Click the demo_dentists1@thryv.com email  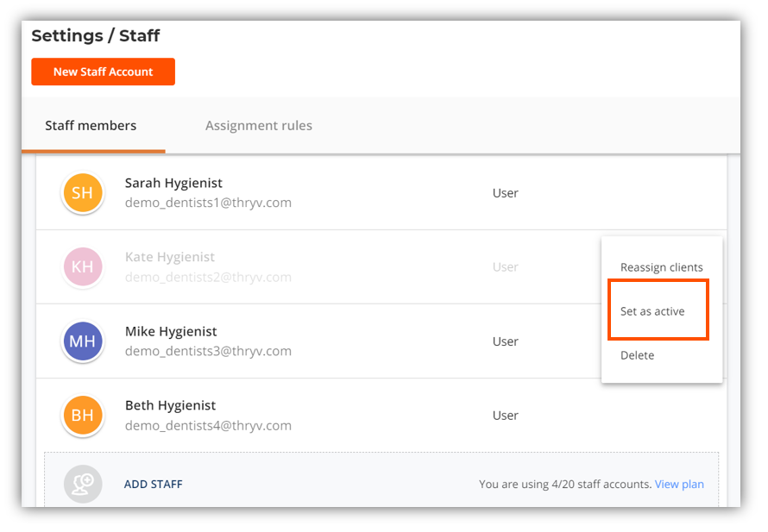pyautogui.click(x=208, y=203)
